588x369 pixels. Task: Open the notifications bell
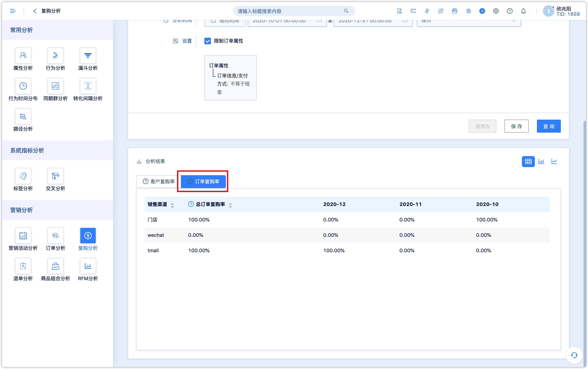(x=523, y=11)
